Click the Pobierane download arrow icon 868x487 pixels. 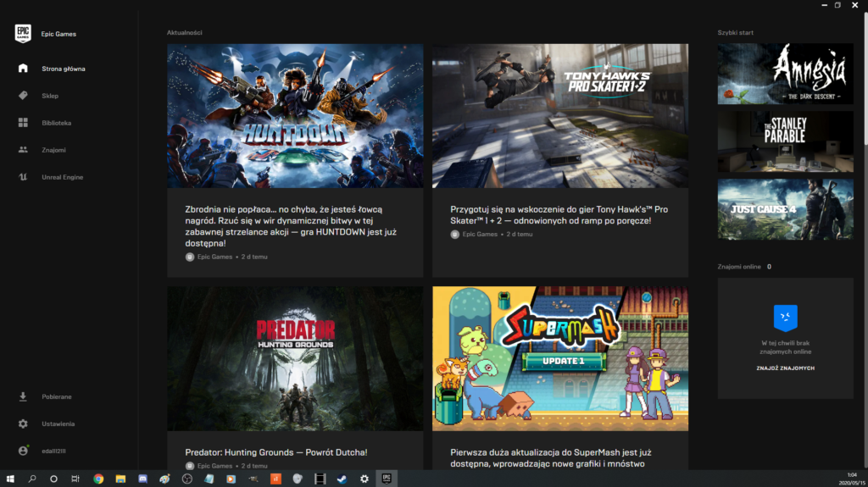click(x=23, y=396)
